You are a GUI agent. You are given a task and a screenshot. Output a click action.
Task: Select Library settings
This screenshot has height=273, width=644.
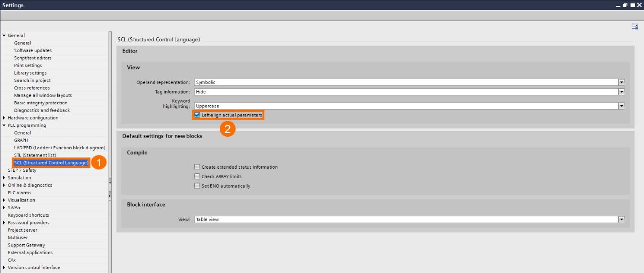[30, 73]
